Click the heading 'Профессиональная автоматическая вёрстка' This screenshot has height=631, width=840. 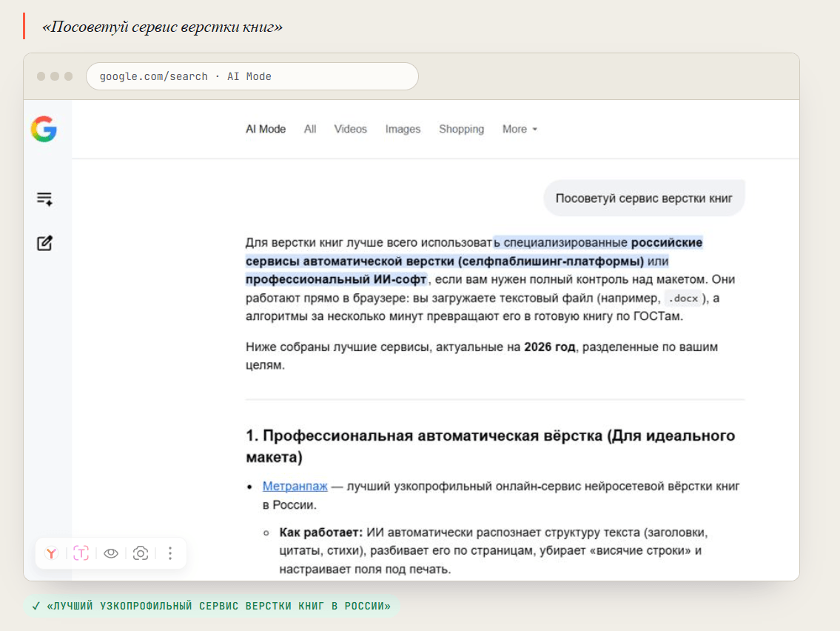(x=432, y=436)
